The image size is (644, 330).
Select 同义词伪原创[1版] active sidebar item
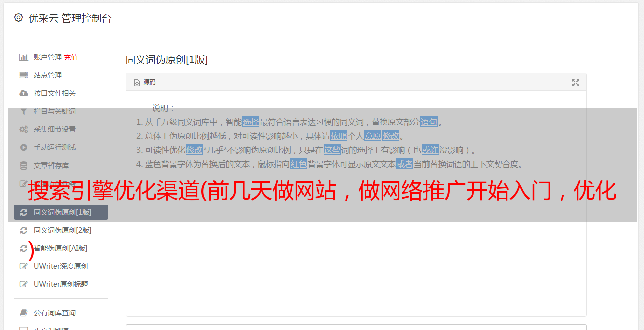point(61,212)
